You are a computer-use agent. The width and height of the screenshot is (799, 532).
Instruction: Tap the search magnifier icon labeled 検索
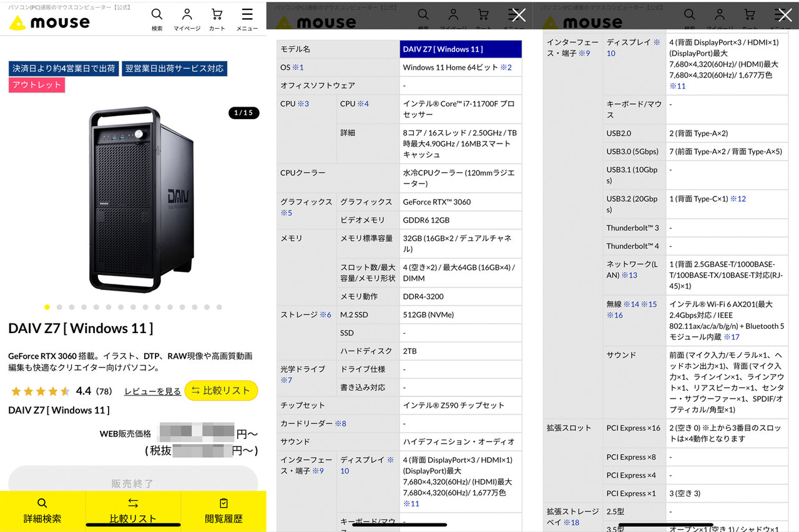157,19
